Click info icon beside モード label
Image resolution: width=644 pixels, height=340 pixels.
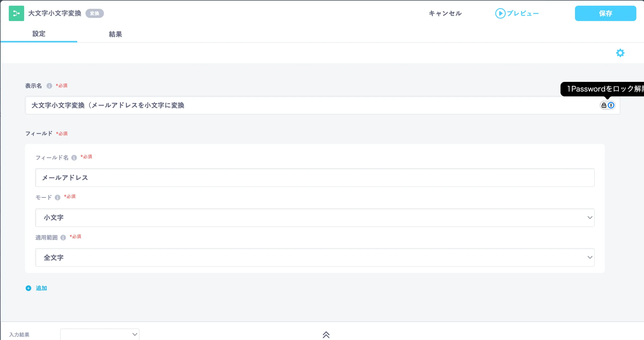point(58,198)
